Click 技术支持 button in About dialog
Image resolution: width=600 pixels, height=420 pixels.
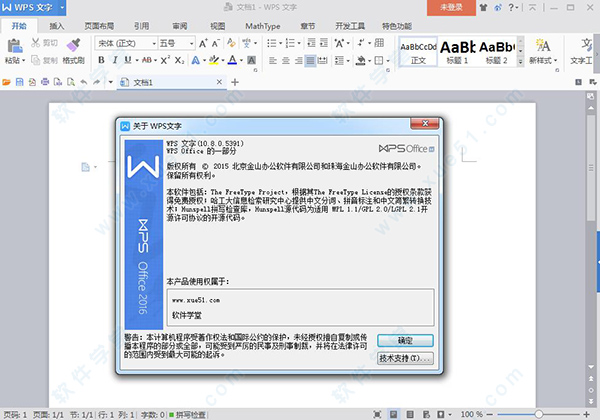[405, 358]
